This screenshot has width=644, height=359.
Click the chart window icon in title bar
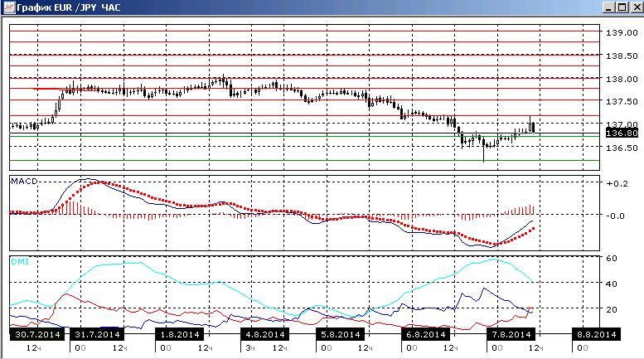(8, 7)
